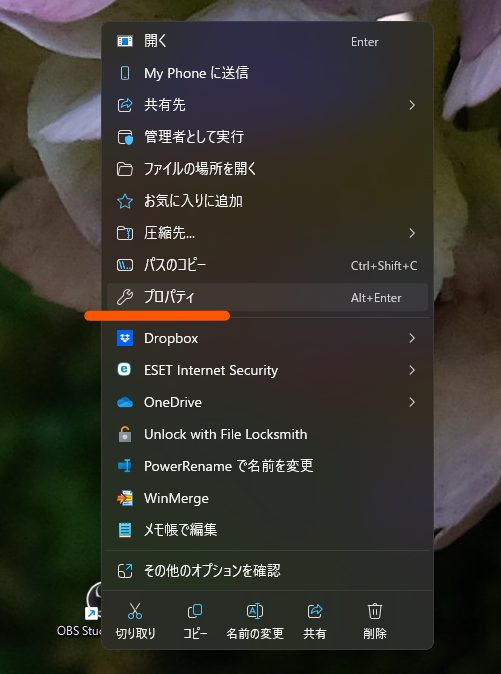The height and width of the screenshot is (674, 501).
Task: Choose 管理者として実行 menu entry
Action: pyautogui.click(x=267, y=137)
